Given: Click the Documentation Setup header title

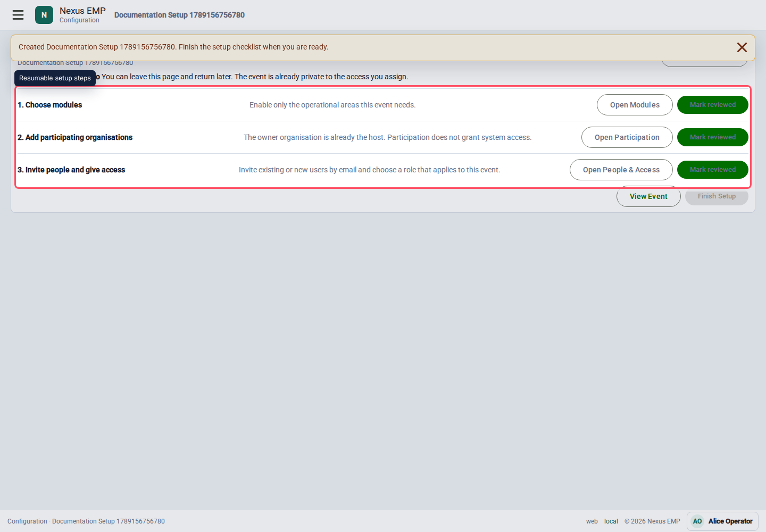Looking at the screenshot, I should pos(179,15).
